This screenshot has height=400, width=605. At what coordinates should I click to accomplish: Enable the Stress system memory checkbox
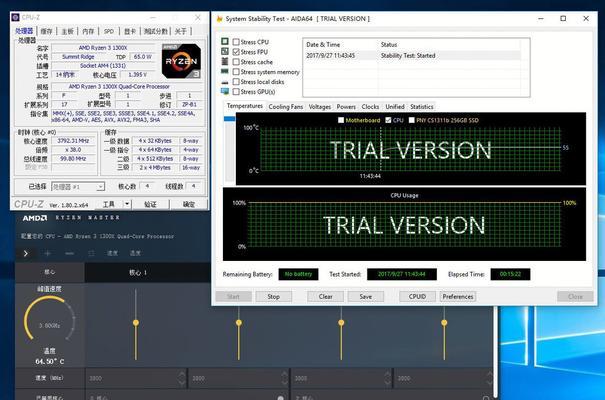click(236, 72)
